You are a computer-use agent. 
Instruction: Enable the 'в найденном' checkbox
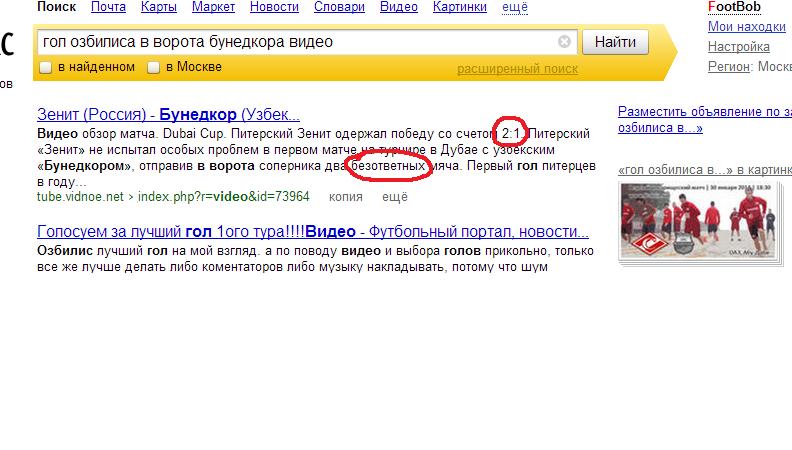tap(45, 67)
